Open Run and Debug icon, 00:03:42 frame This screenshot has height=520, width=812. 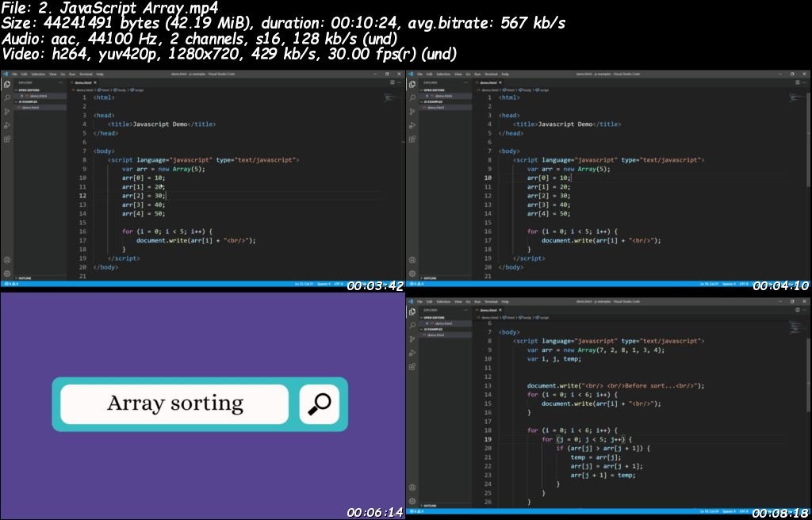(x=6, y=125)
